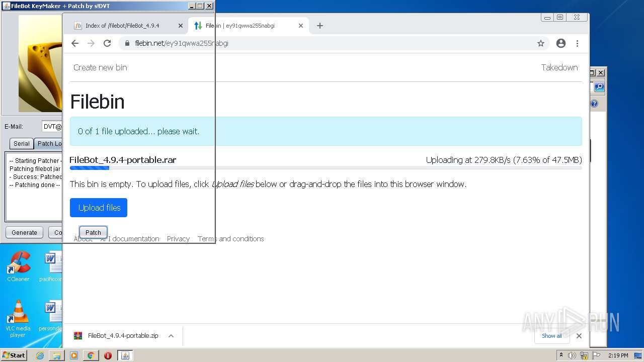Screen dimensions: 644x362
Task: Open the API documentation footer link
Action: point(130,239)
